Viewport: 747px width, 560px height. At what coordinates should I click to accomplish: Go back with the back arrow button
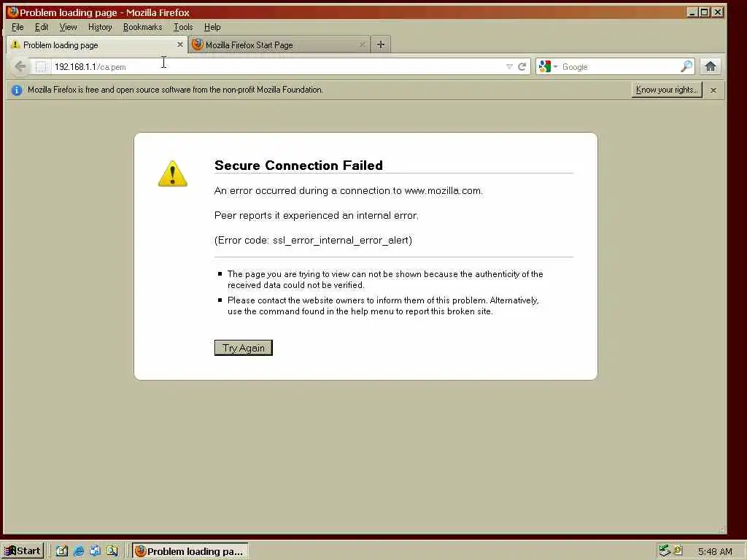[20, 66]
